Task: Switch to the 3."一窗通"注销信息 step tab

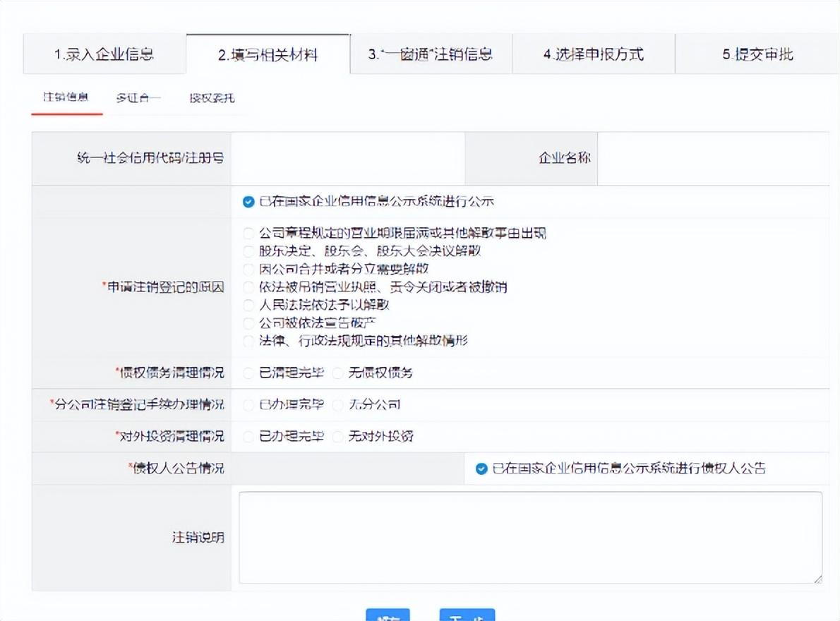Action: [x=431, y=54]
